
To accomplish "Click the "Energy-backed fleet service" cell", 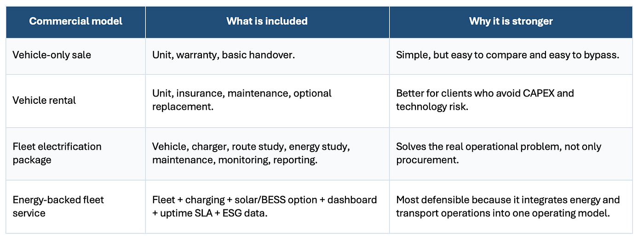I will pyautogui.click(x=76, y=207).
